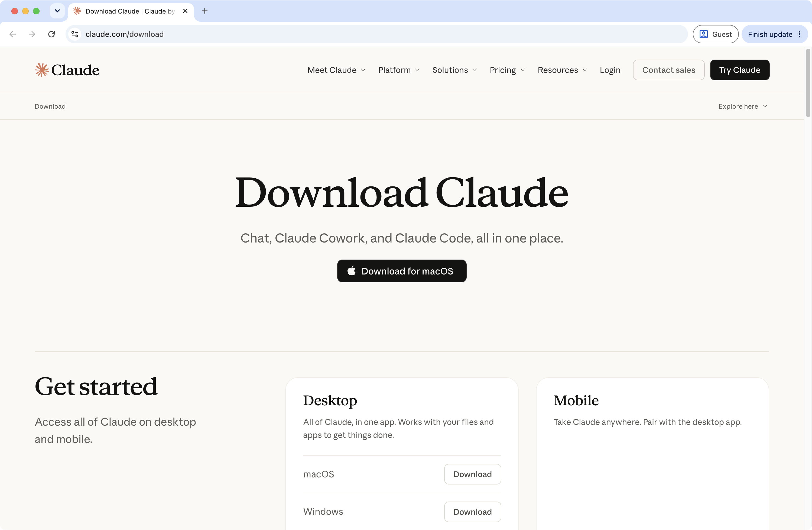Close the Download Claude tab
Viewport: 812px width, 530px height.
coord(185,11)
